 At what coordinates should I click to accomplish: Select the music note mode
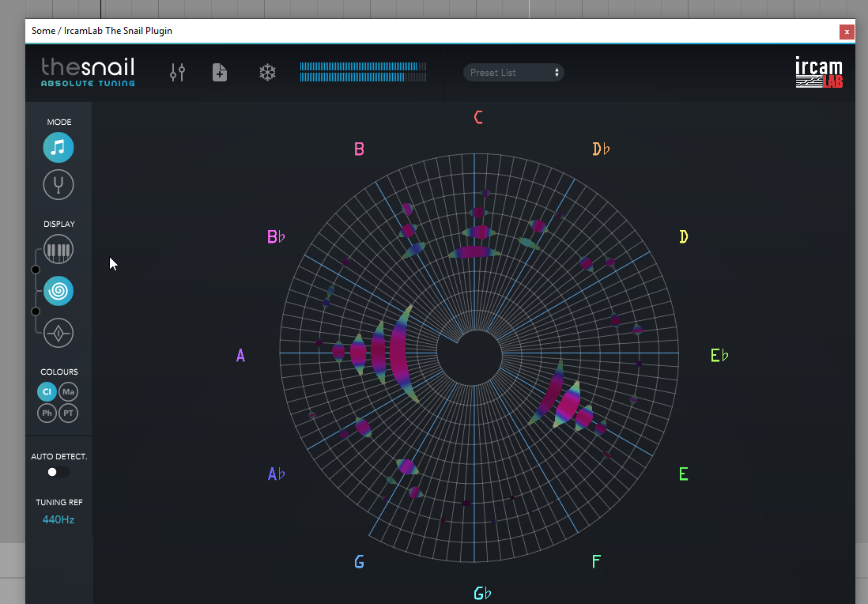click(58, 148)
